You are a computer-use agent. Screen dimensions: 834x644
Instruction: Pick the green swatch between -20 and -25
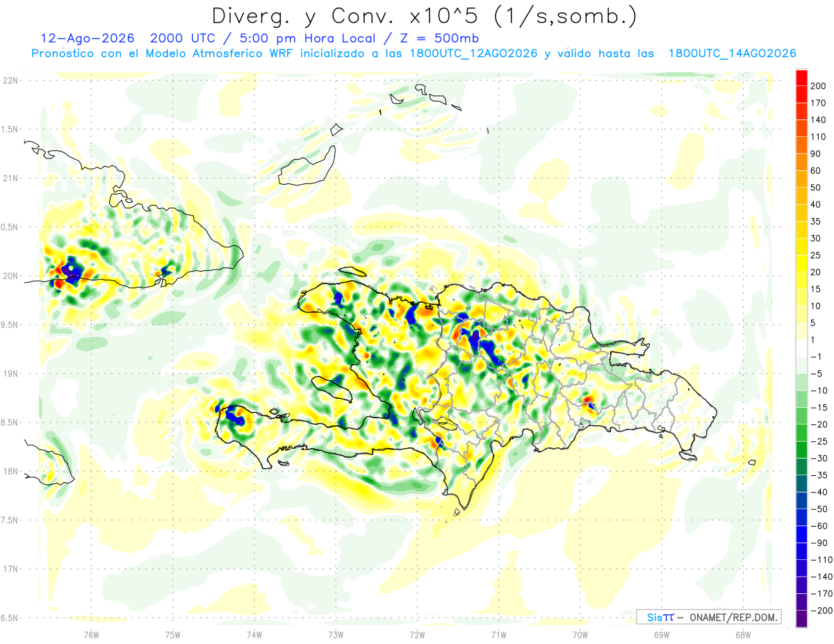[x=801, y=432]
